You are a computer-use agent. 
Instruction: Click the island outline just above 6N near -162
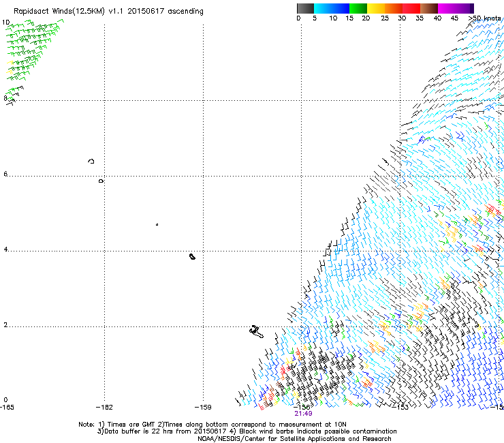pyautogui.click(x=91, y=161)
